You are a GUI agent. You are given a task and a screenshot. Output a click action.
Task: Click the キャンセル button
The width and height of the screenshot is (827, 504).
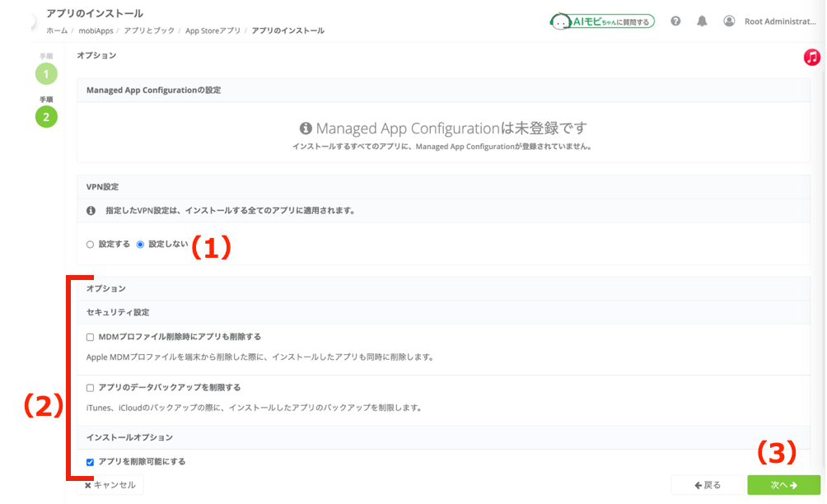[110, 485]
